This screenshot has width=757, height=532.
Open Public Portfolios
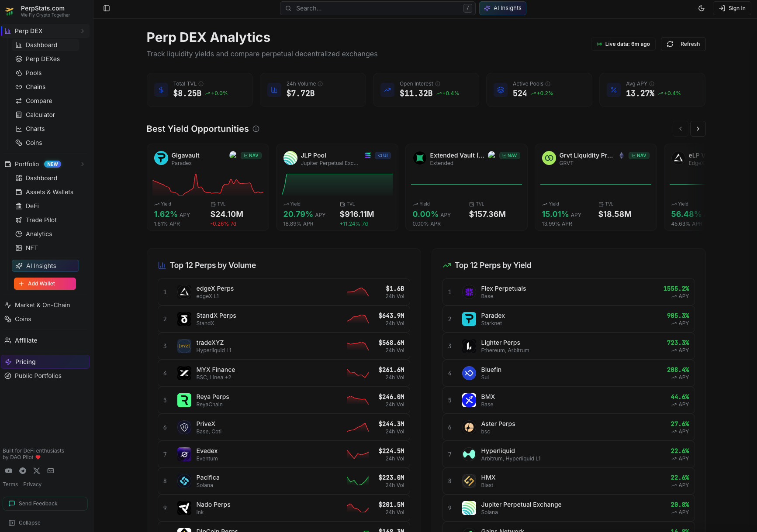pos(38,376)
